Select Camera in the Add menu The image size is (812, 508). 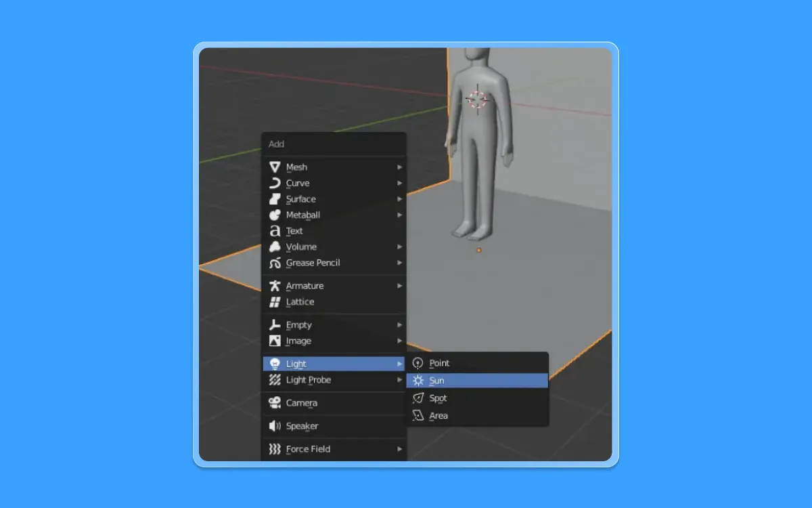(334, 403)
